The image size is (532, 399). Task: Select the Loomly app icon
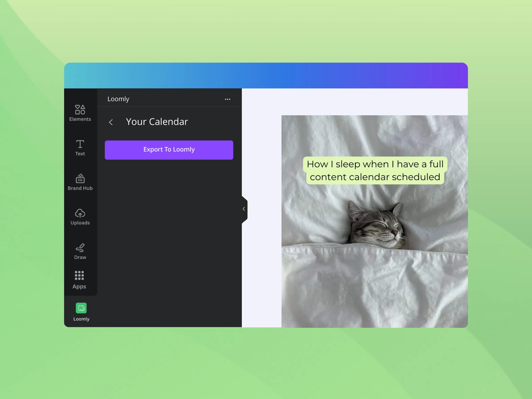tap(81, 312)
